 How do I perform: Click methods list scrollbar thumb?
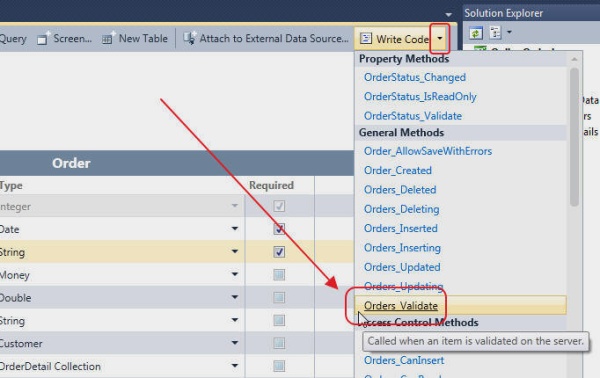pos(574,137)
